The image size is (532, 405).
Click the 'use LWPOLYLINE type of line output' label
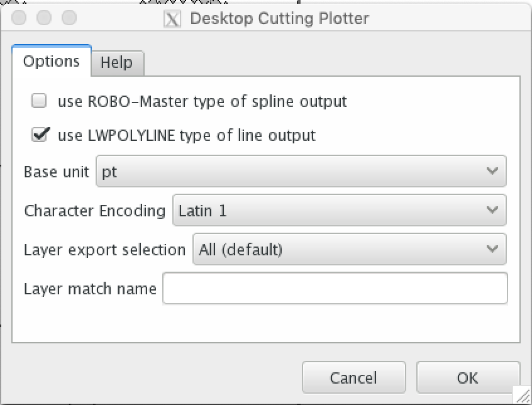click(x=186, y=135)
